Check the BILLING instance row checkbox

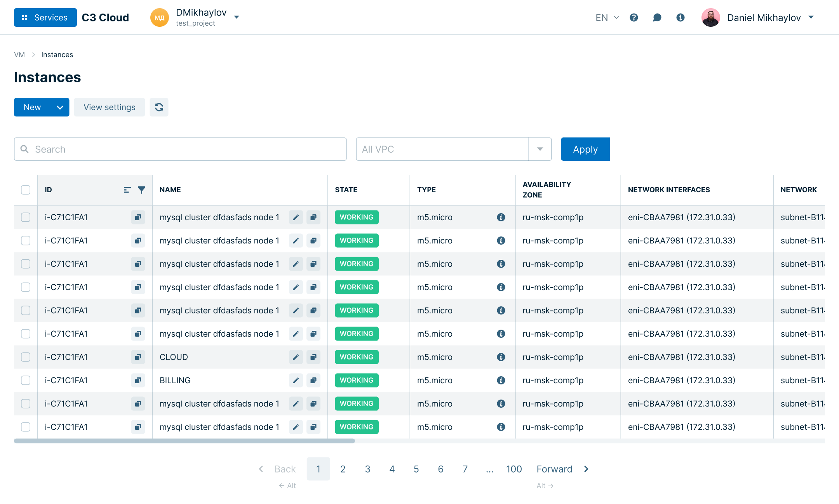tap(26, 381)
